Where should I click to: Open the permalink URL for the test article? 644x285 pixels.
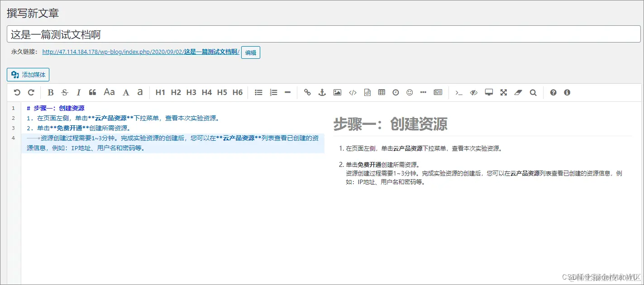pyautogui.click(x=140, y=52)
